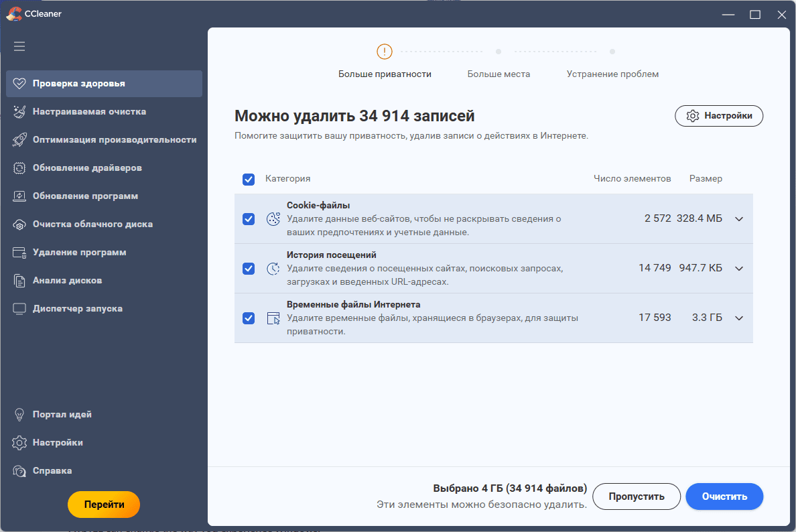Click the laptop icon for Обновление программ
The width and height of the screenshot is (796, 532).
pyautogui.click(x=19, y=196)
